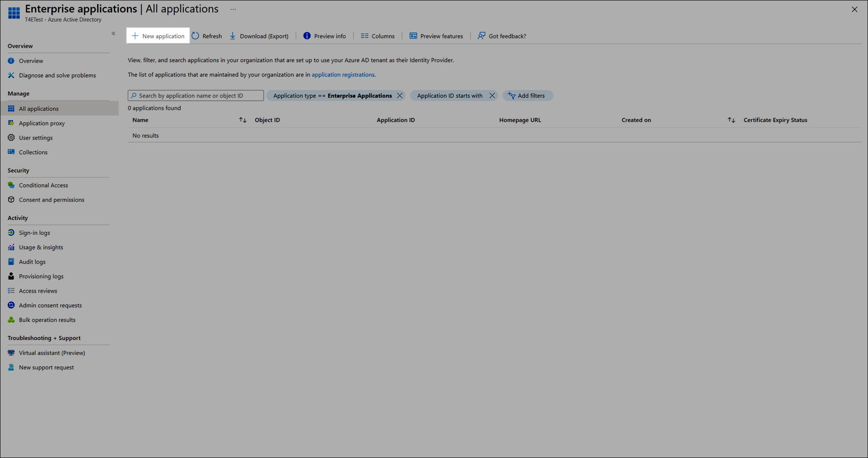Click the Collections icon
The image size is (868, 458).
click(x=11, y=152)
